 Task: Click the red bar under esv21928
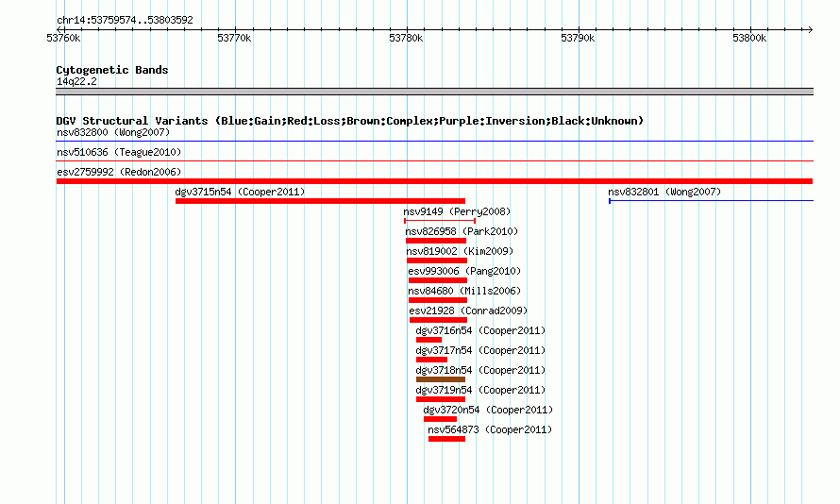tap(438, 320)
